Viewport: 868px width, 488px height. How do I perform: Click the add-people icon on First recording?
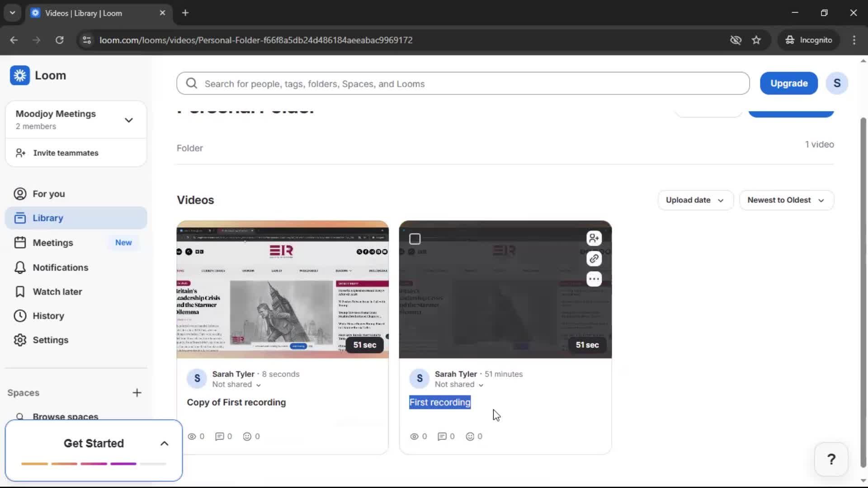[594, 238]
